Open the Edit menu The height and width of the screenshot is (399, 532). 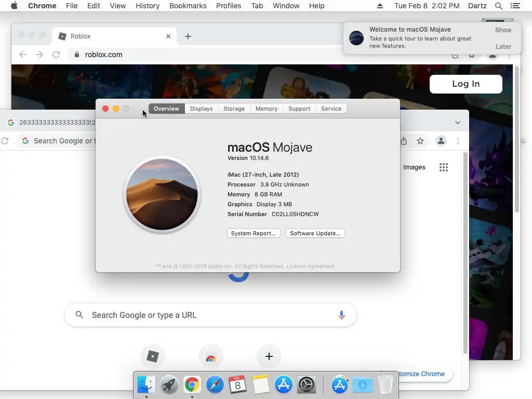(94, 6)
